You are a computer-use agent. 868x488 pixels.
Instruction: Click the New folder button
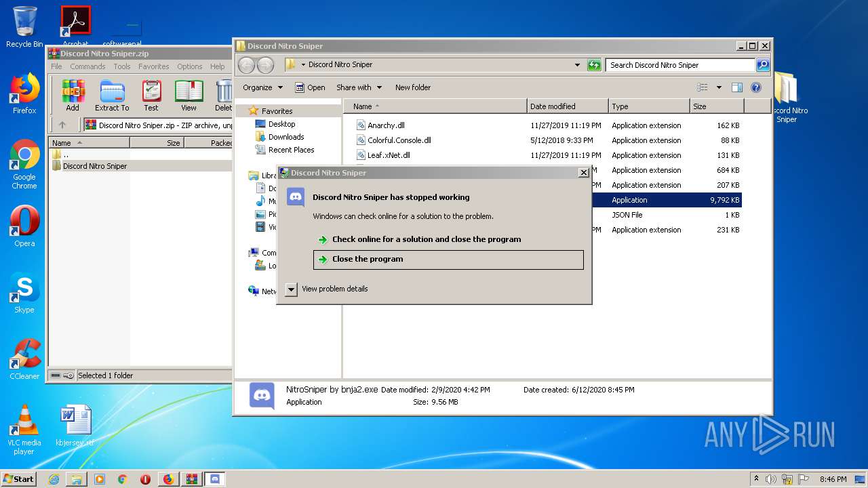click(x=413, y=87)
